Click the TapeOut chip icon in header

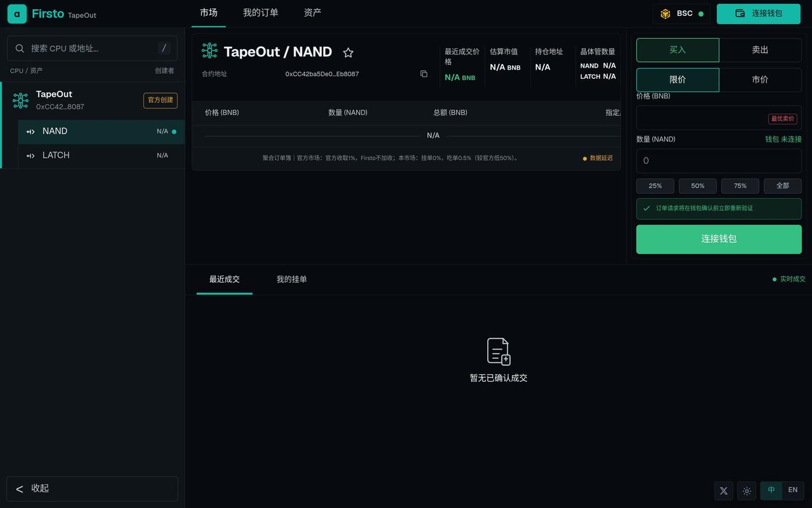[209, 51]
